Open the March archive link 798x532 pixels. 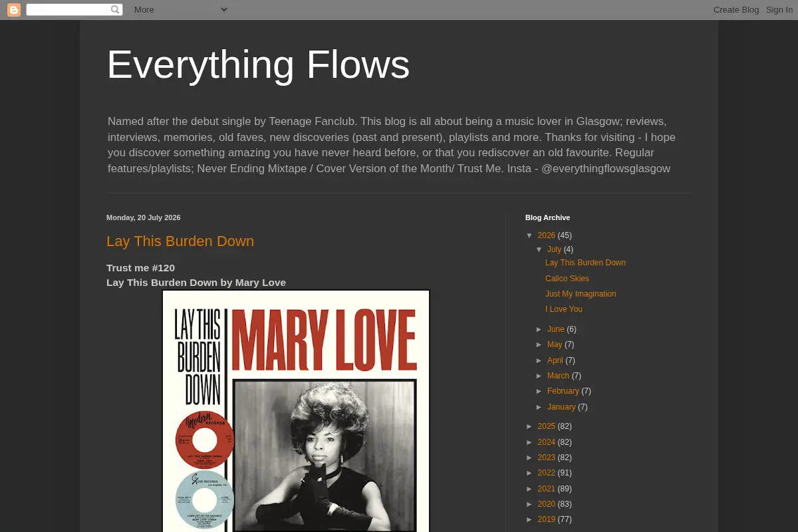coord(559,376)
